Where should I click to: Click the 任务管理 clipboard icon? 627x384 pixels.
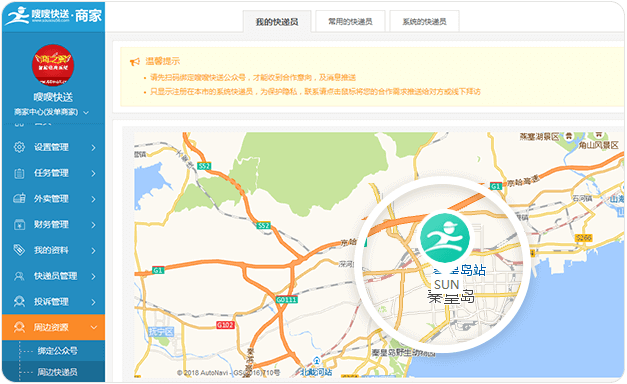19,173
